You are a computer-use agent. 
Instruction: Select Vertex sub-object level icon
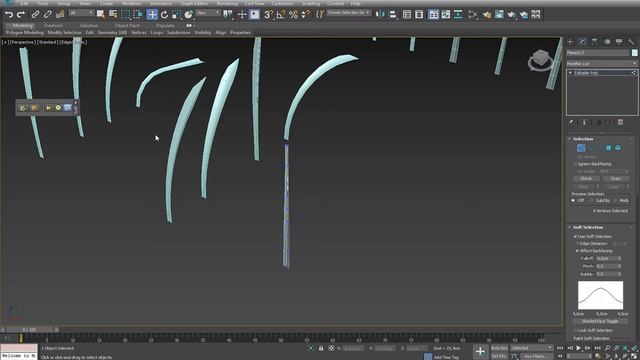581,148
